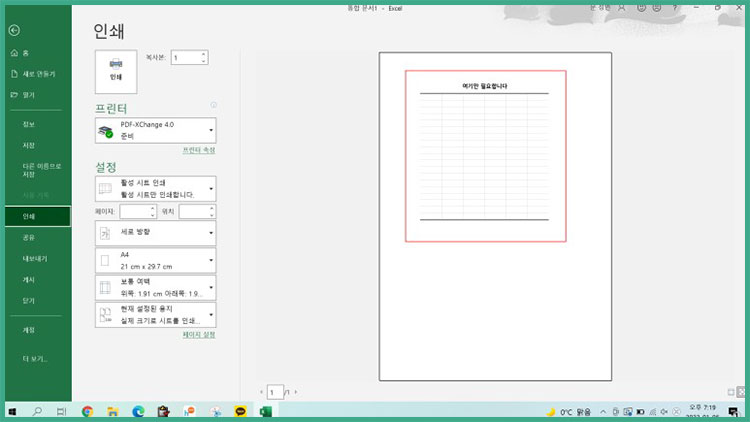Select 새로 만들기 in sidebar

(38, 74)
